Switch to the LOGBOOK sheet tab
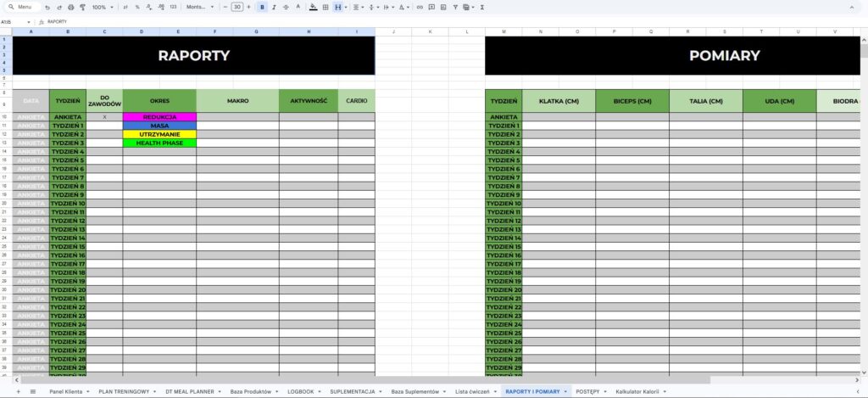868x398 pixels. 301,391
